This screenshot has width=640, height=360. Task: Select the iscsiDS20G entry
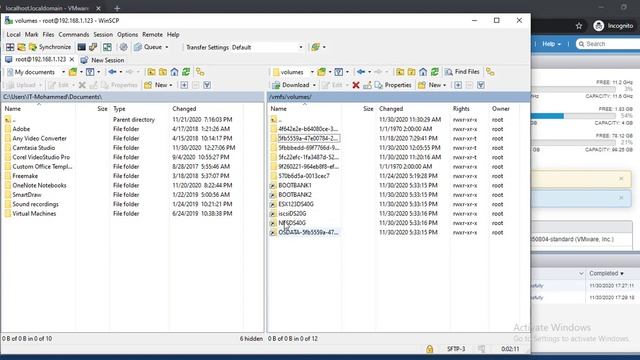[x=292, y=213]
